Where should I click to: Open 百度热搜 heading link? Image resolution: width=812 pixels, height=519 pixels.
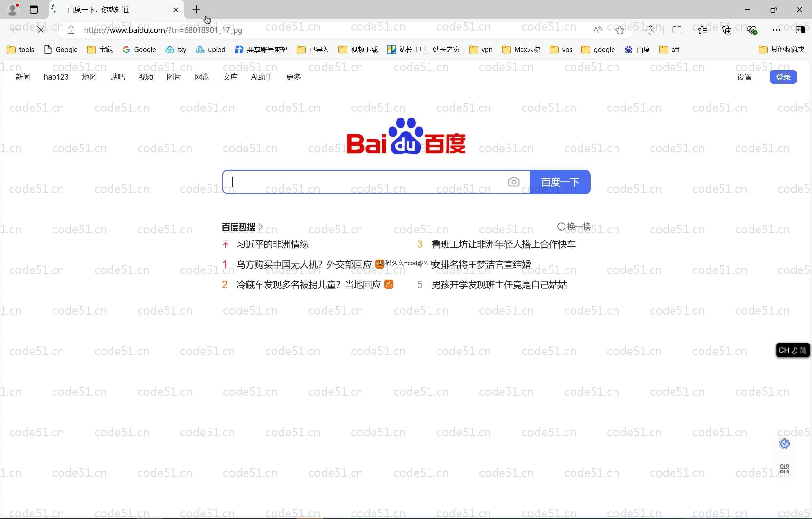click(242, 227)
